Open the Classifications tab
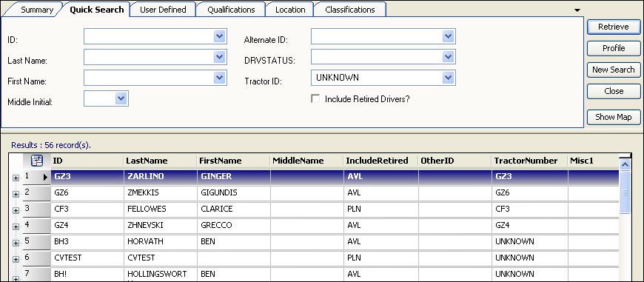644x282 pixels. click(350, 10)
